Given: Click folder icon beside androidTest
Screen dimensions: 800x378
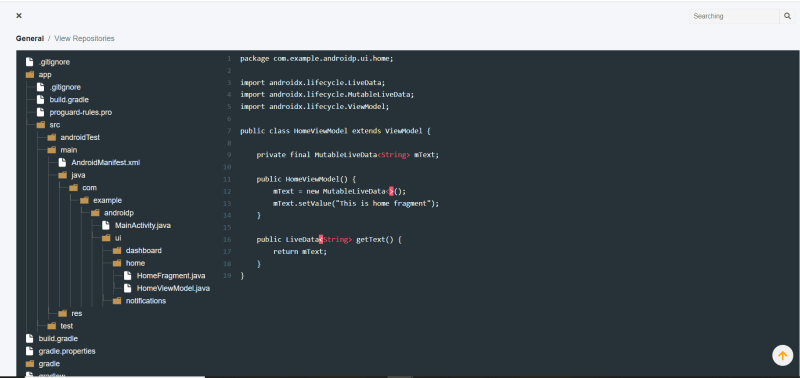Looking at the screenshot, I should [x=52, y=137].
